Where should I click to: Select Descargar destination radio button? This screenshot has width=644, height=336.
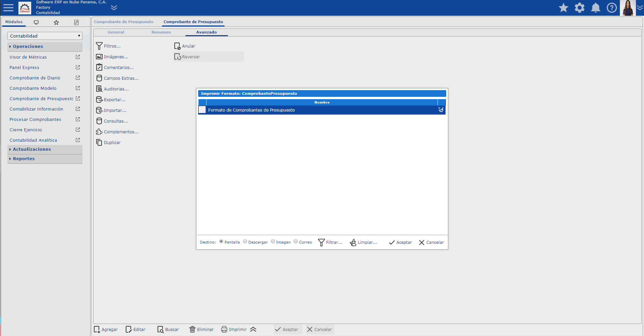coord(245,242)
